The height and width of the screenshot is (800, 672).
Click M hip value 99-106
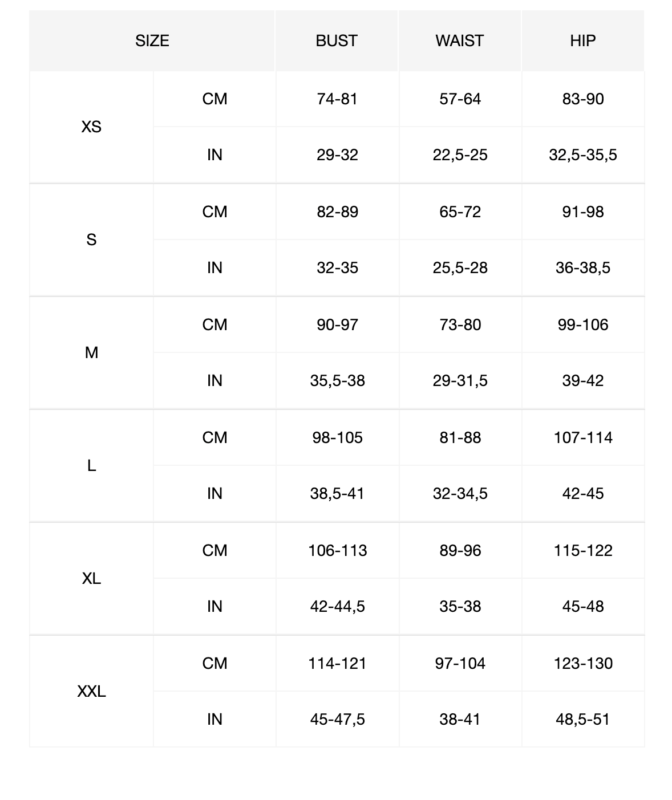pyautogui.click(x=583, y=325)
